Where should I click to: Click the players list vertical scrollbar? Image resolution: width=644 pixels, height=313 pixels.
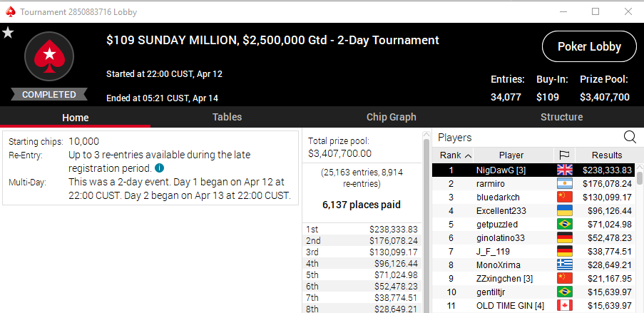[x=640, y=238]
